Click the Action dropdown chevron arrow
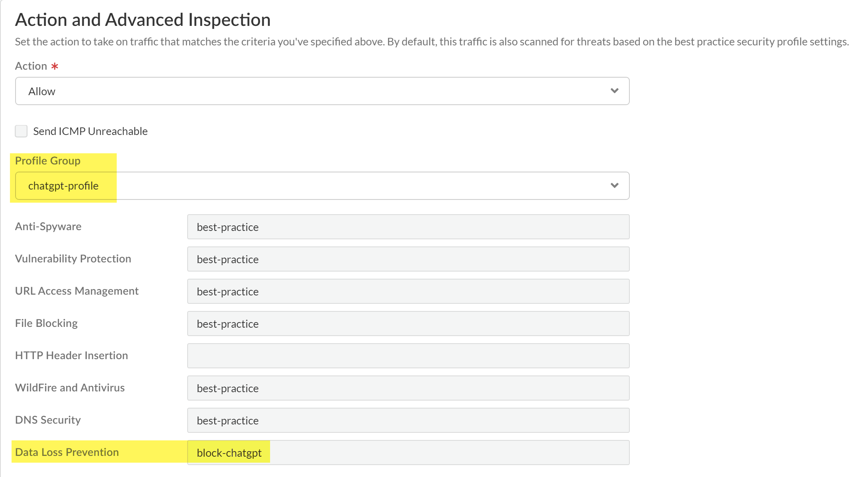The height and width of the screenshot is (477, 868). coord(614,91)
